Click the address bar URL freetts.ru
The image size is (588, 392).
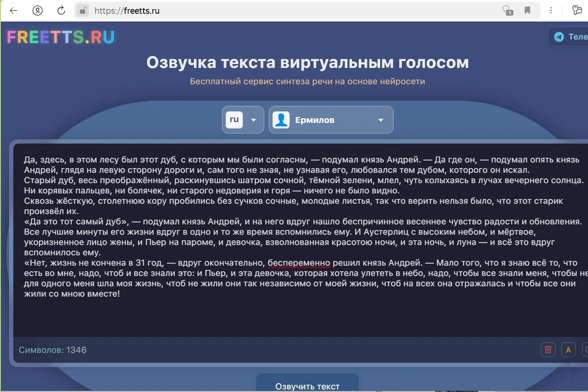click(x=127, y=10)
